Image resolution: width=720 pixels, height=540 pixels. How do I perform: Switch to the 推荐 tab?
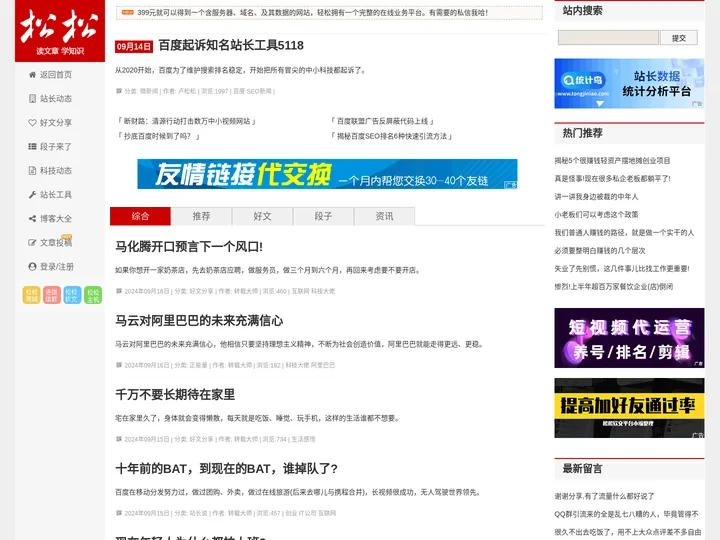(202, 216)
